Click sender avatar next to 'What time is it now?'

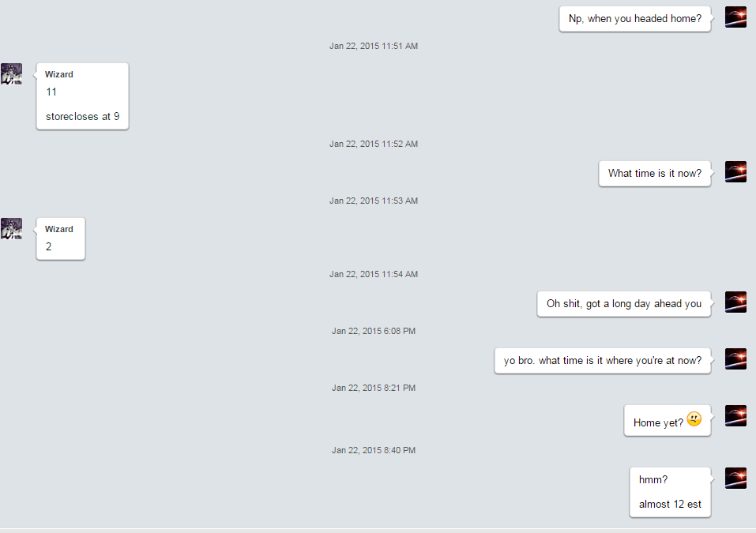tap(735, 171)
